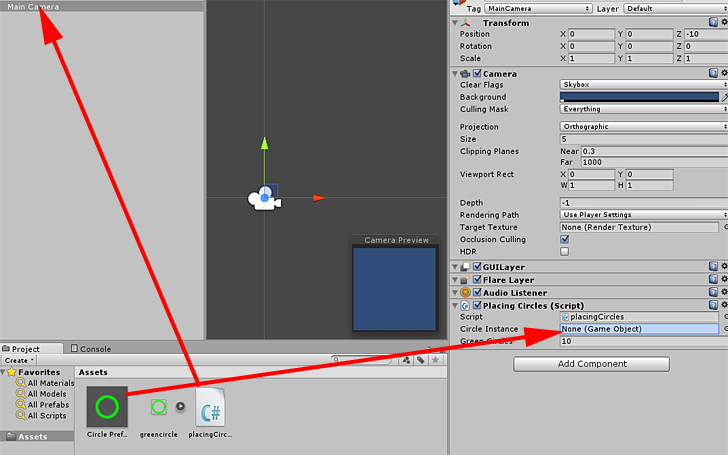Open the Background color swatch

[638, 97]
